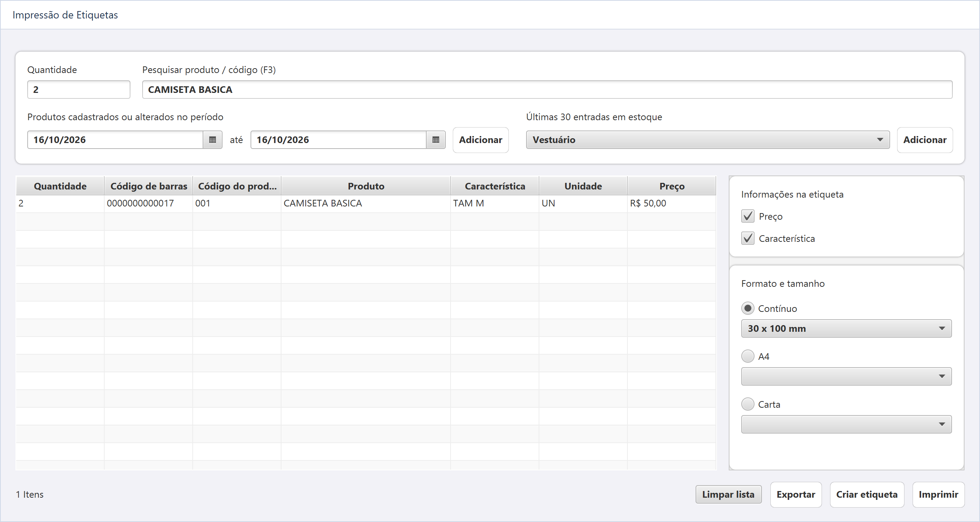Select the Contínuo radio option
Screen dimensions: 980x522
click(x=748, y=309)
